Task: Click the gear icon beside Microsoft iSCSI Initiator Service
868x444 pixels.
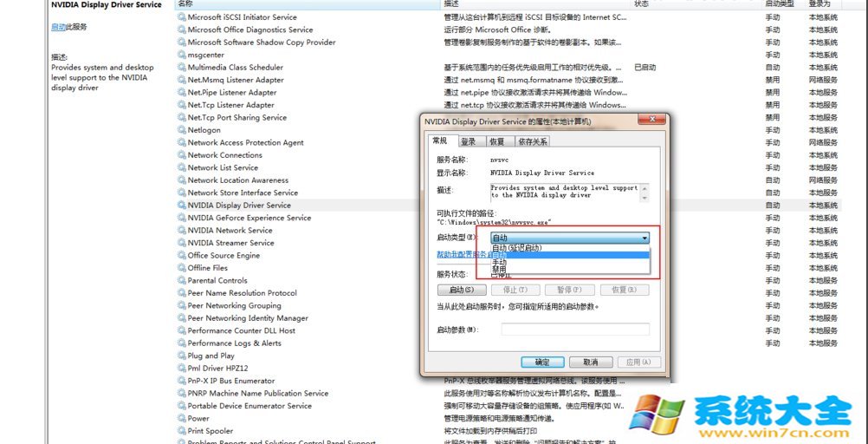Action: [x=182, y=17]
